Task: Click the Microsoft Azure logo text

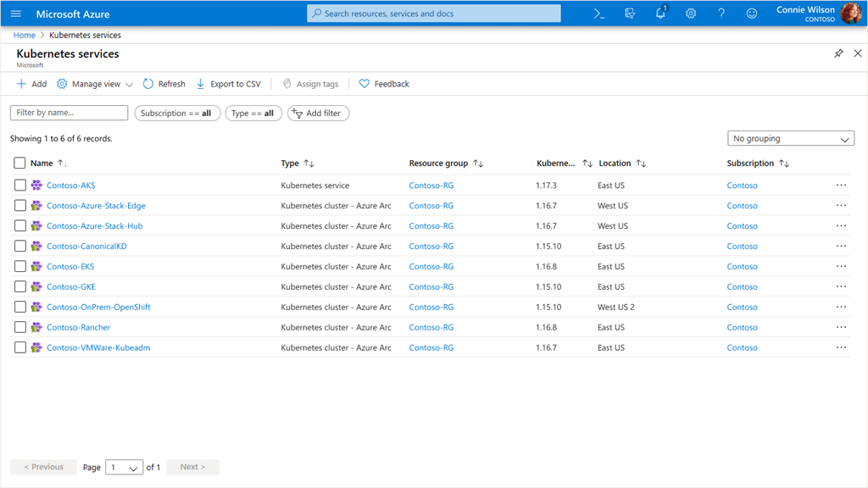Action: coord(73,14)
